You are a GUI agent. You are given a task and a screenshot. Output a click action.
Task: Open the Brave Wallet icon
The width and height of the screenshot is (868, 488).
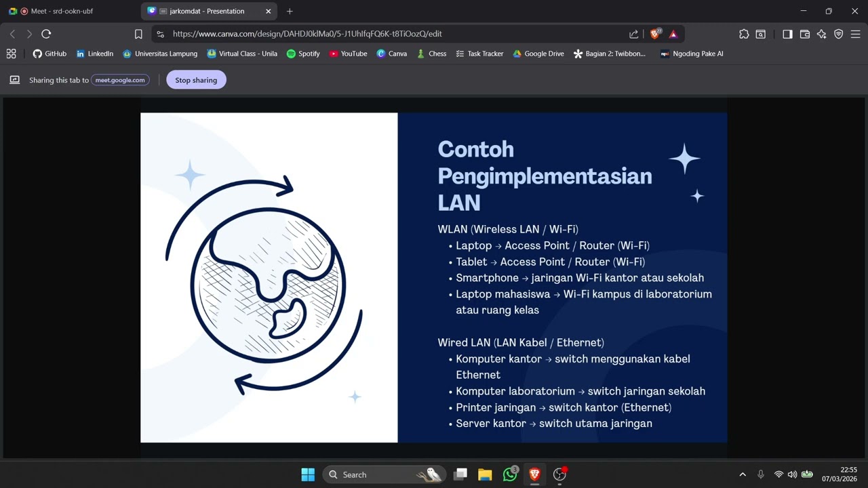(x=805, y=34)
